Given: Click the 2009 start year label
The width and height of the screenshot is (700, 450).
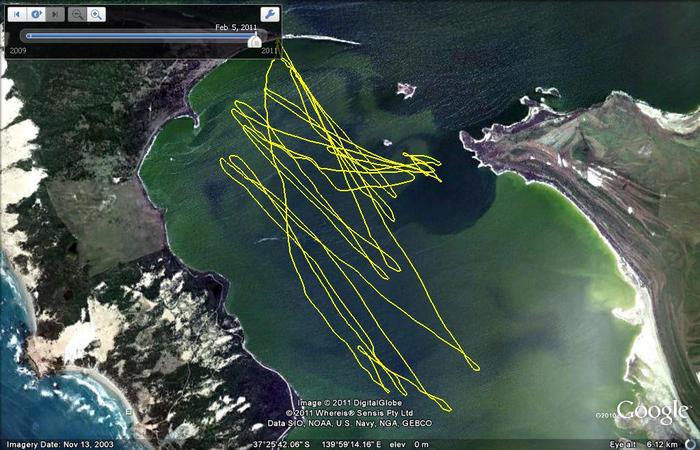Looking at the screenshot, I should (18, 50).
